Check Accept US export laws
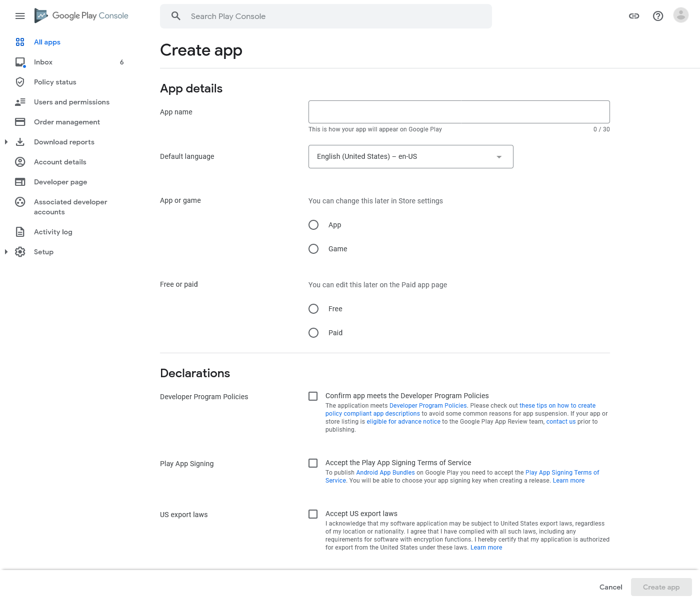The image size is (700, 602). tap(313, 514)
